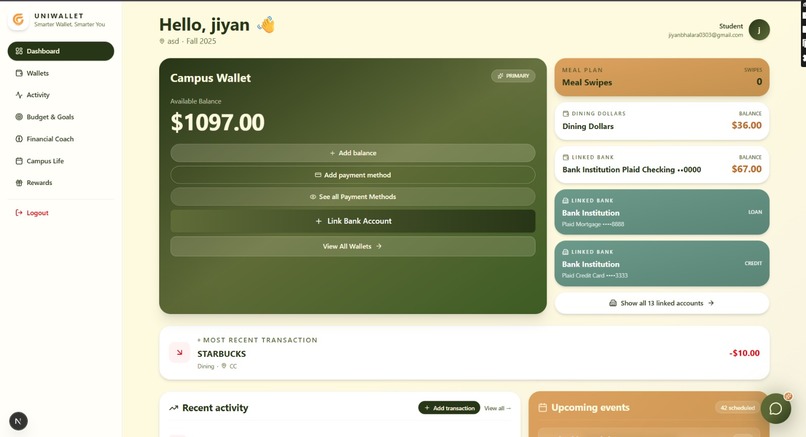Log out using Logout link
806x437 pixels.
(x=61, y=212)
